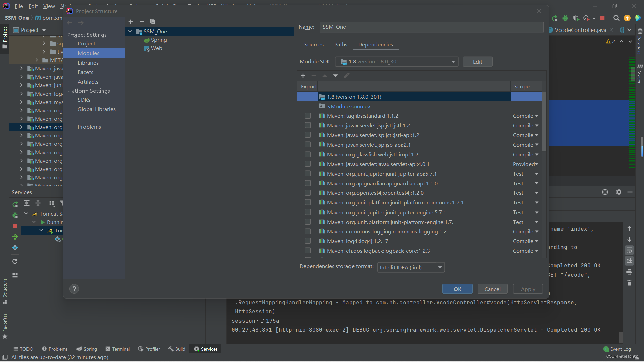Click dependencies list vertical scrollbar
The height and width of the screenshot is (362, 644).
click(544, 121)
